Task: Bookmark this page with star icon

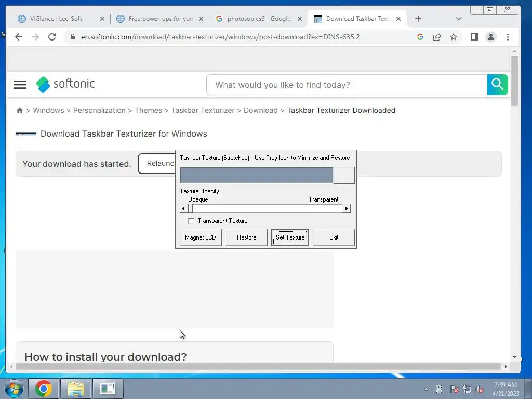Action: coord(453,37)
